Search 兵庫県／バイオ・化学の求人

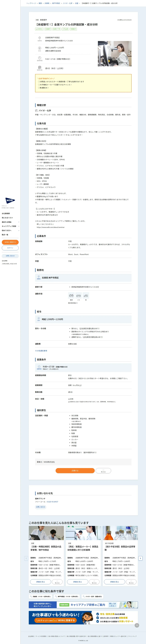[x=41, y=596]
